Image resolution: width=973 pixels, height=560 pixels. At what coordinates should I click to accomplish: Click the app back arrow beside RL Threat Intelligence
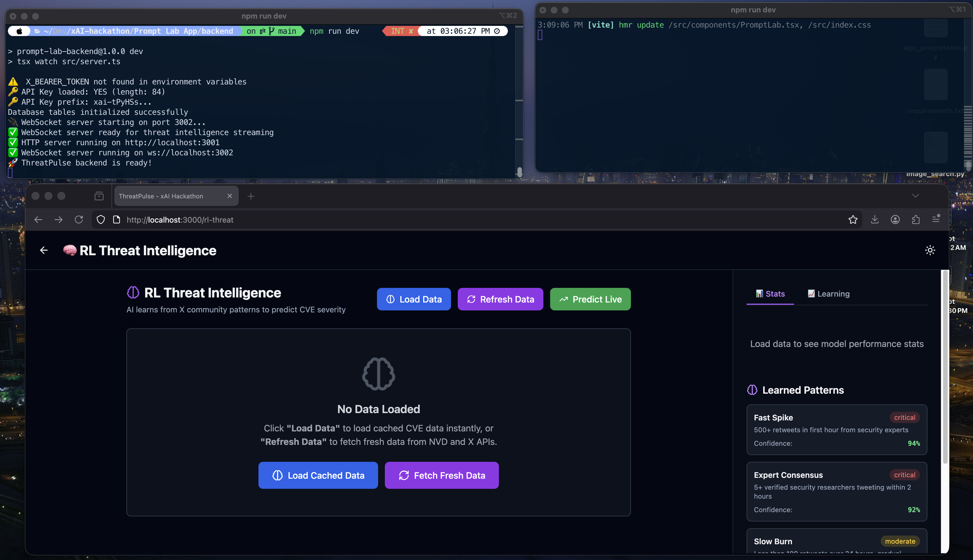44,250
